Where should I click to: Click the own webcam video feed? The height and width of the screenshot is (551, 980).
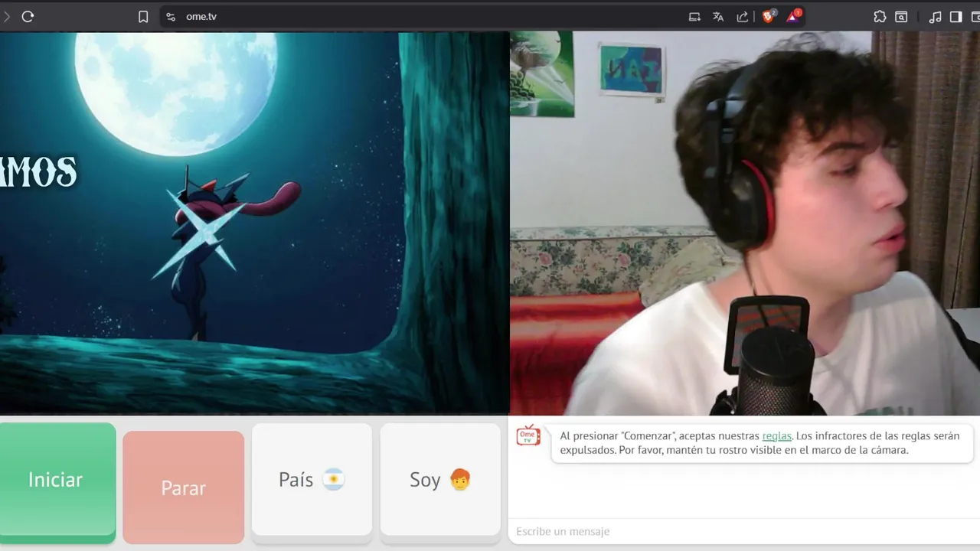point(745,223)
